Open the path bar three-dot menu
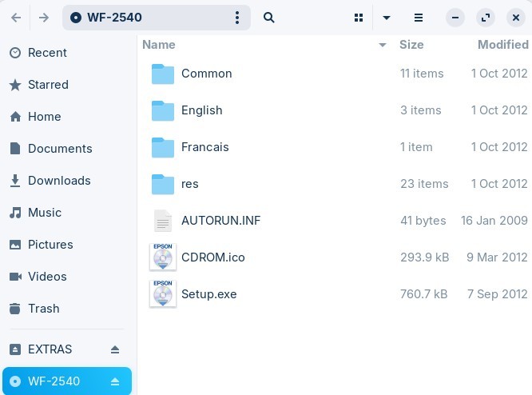The width and height of the screenshot is (532, 395). tap(237, 18)
